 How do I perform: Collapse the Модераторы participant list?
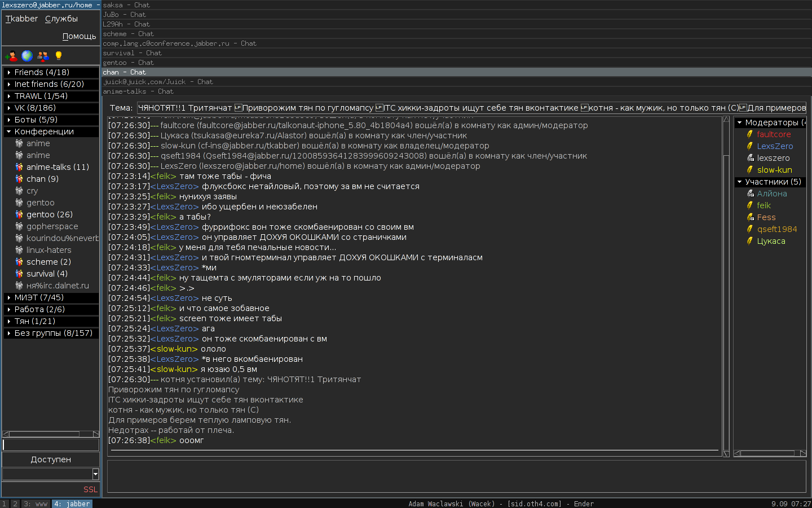739,122
